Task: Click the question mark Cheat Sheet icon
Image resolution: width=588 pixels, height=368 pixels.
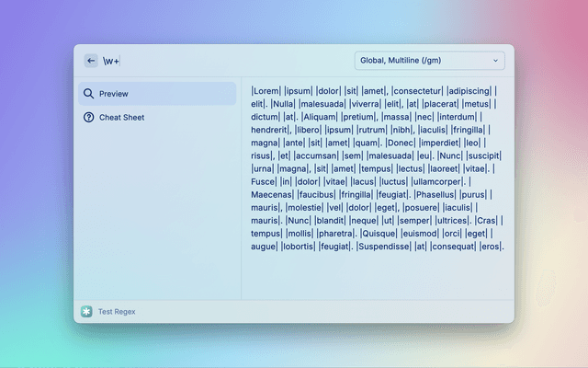Action: (88, 118)
